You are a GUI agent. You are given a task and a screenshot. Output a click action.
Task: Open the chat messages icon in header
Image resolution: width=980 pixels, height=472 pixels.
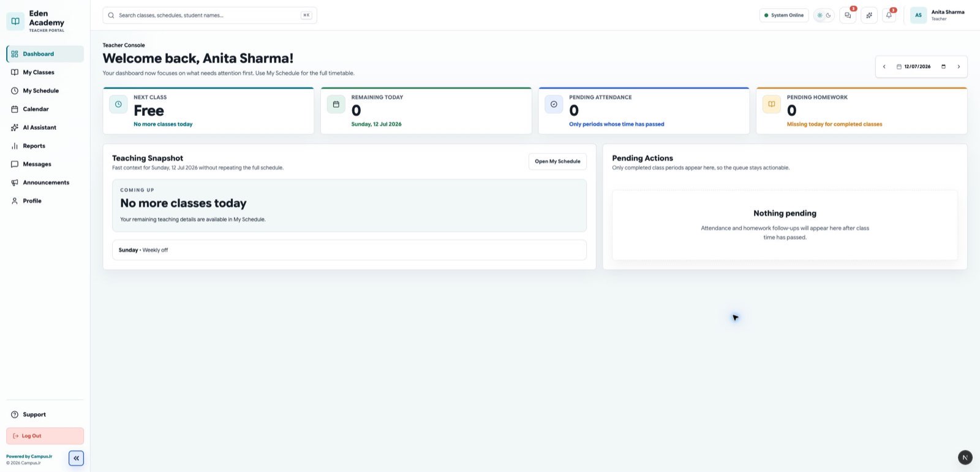pyautogui.click(x=848, y=15)
